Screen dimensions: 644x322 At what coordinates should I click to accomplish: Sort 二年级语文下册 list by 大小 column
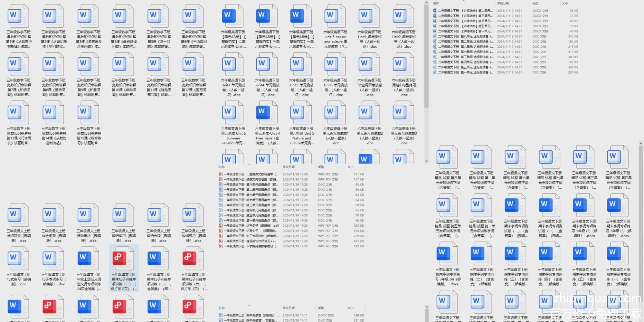565,3
